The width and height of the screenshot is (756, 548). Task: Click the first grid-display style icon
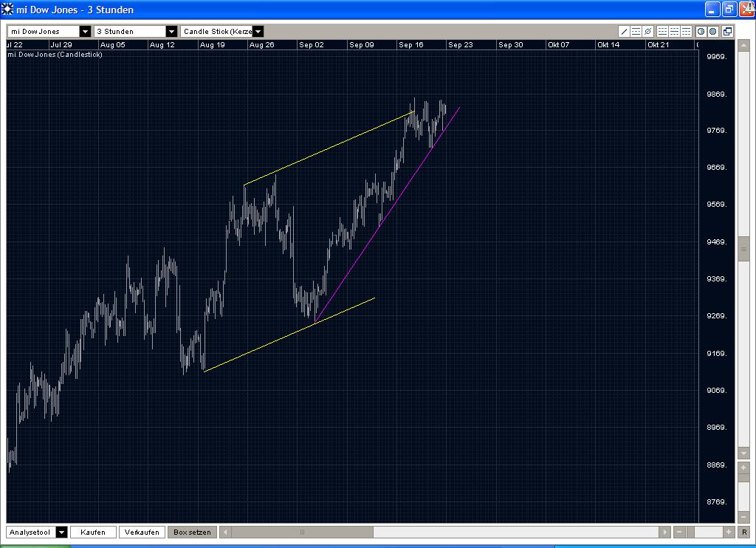pyautogui.click(x=663, y=32)
